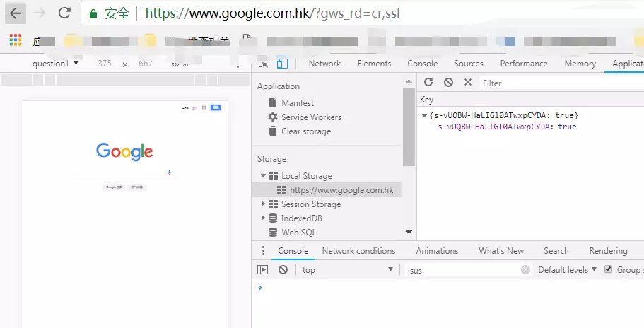The width and height of the screenshot is (644, 328).
Task: Click the device width value 375
Action: coord(105,64)
